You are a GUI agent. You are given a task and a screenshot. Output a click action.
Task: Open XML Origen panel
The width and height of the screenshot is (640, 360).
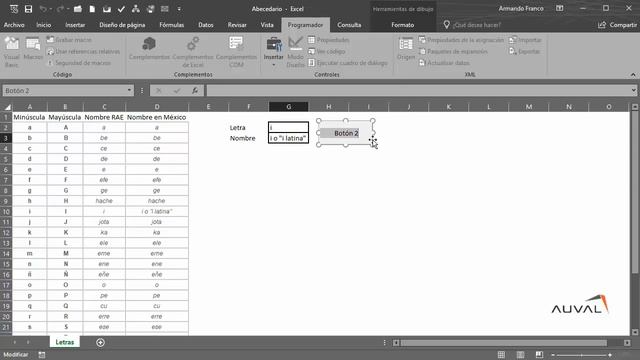[406, 49]
